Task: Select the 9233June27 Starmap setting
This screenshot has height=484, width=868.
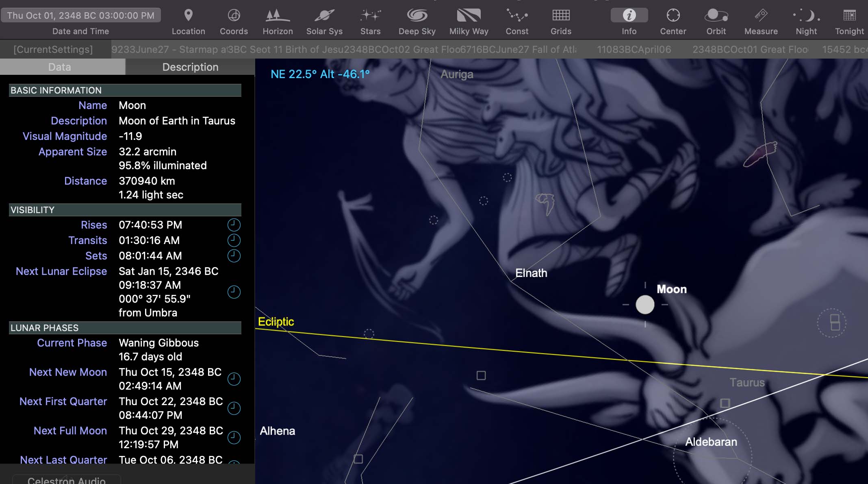Action: pyautogui.click(x=169, y=49)
